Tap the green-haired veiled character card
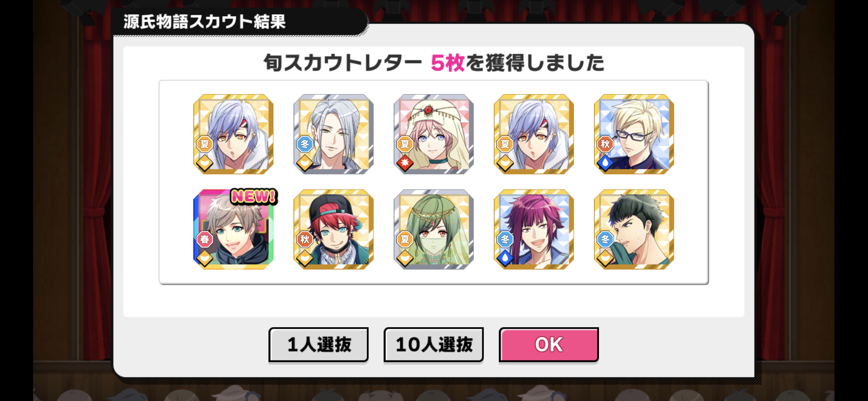The image size is (868, 401). [433, 229]
